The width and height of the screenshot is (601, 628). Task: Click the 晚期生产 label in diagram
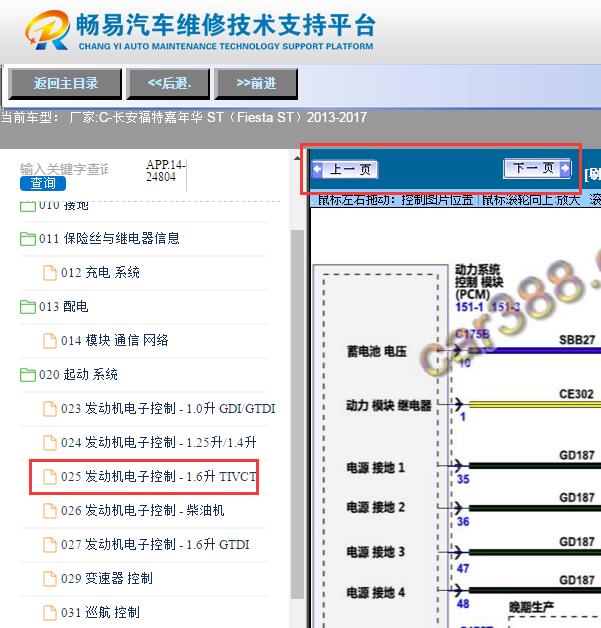tap(531, 607)
